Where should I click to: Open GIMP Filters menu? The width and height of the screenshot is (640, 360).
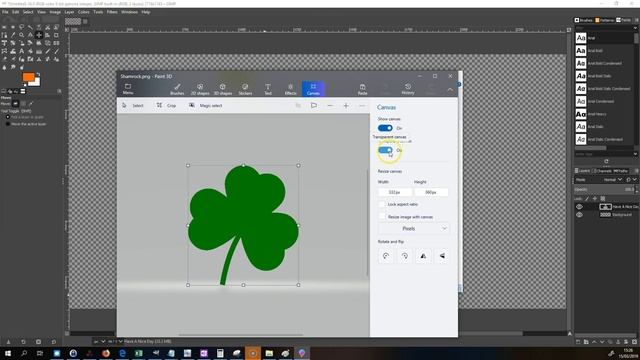[112, 12]
